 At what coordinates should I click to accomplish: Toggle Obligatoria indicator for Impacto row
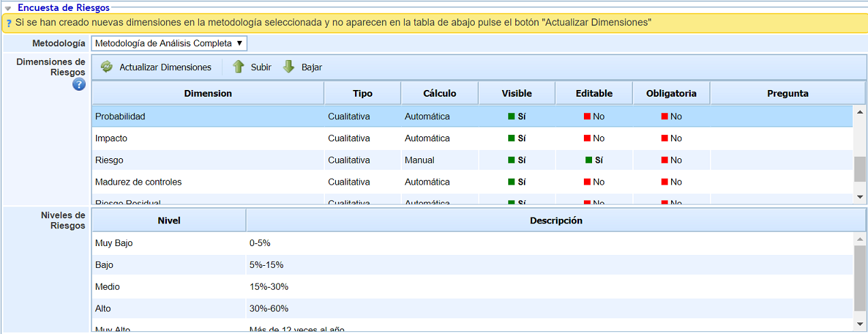(665, 138)
